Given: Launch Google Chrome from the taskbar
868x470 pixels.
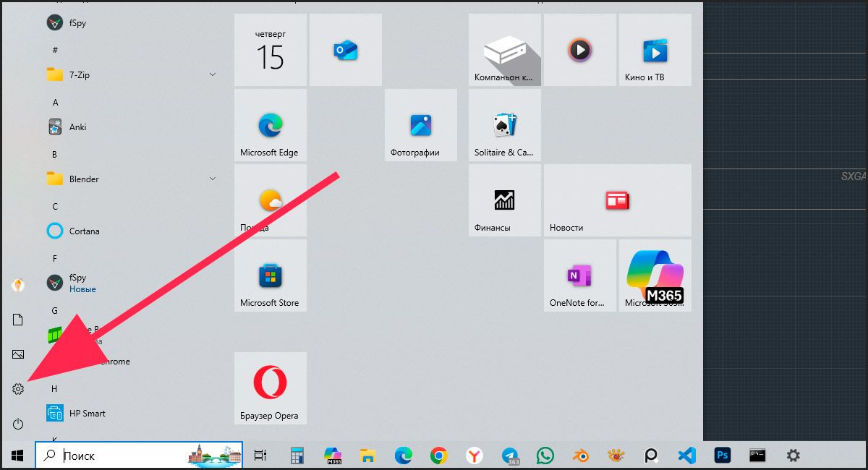Looking at the screenshot, I should (x=438, y=456).
